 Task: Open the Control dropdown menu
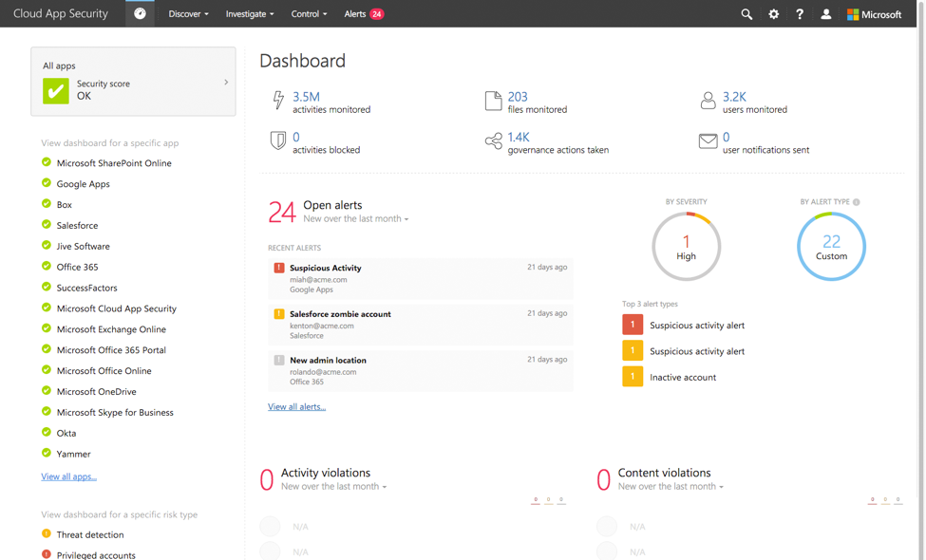309,14
